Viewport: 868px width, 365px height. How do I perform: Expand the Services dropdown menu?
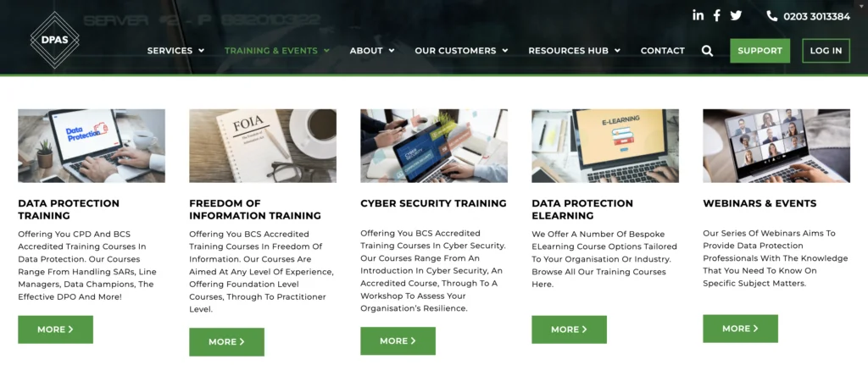175,50
